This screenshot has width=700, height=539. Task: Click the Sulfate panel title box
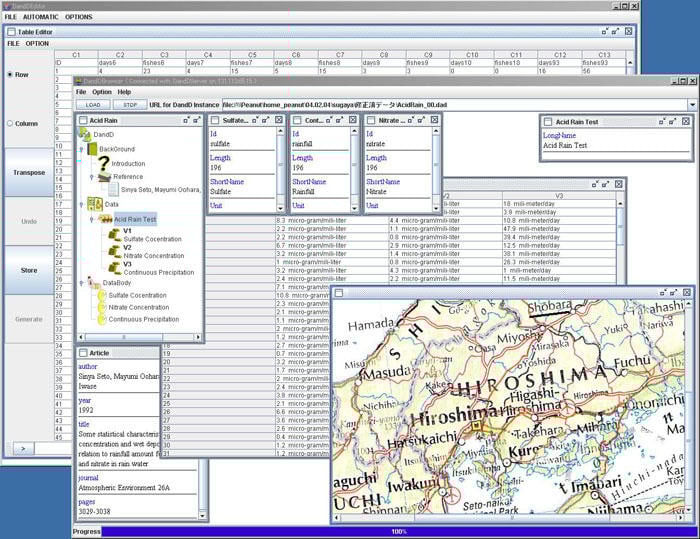[215, 121]
